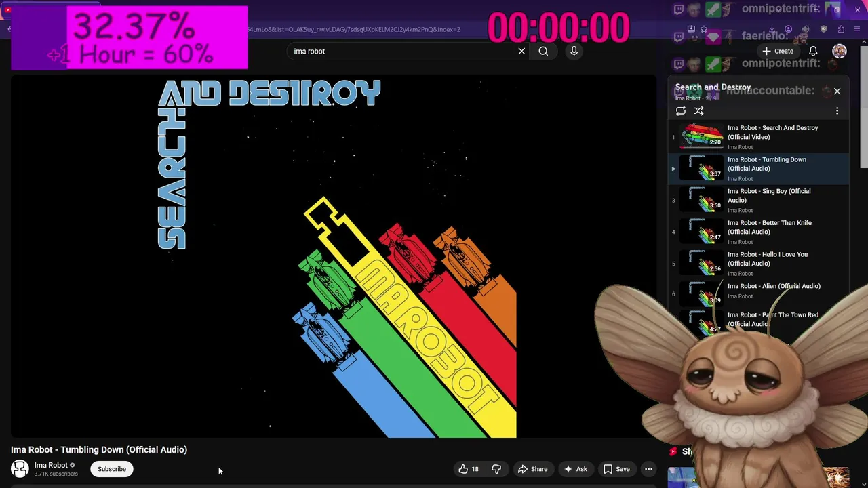This screenshot has width=868, height=488.
Task: Start voice search with the microphone icon
Action: coord(574,51)
